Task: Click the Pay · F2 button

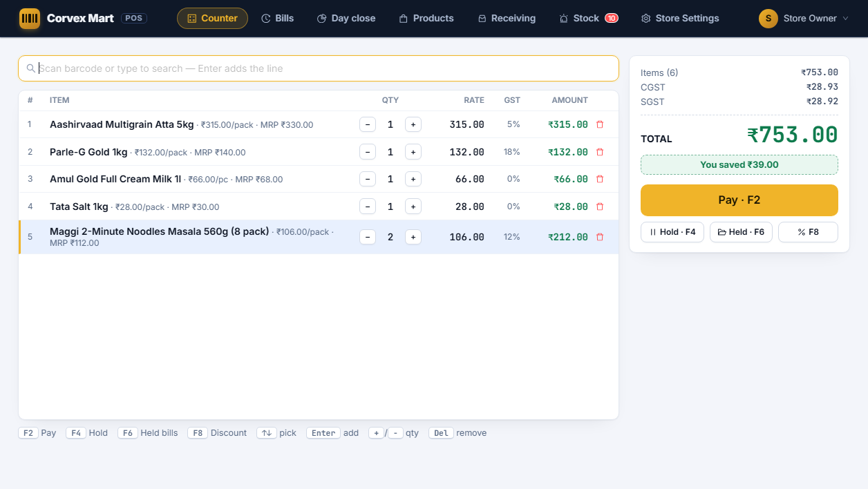Action: tap(739, 200)
